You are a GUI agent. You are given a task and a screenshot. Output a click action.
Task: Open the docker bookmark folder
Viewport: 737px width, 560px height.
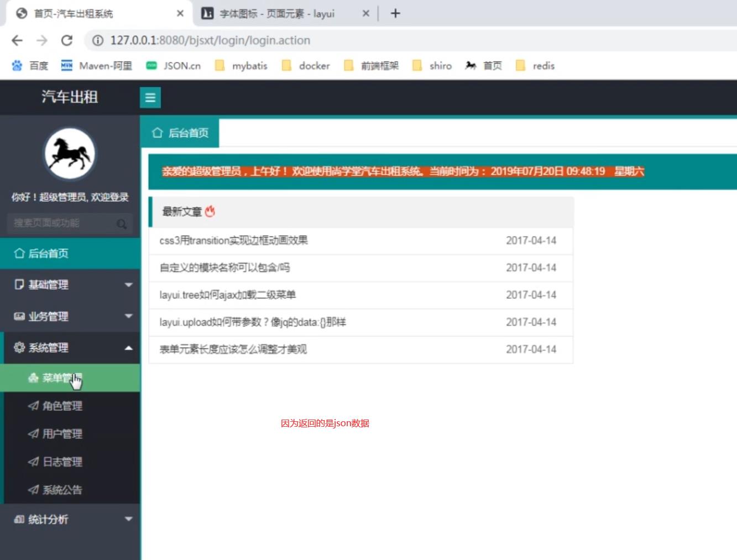pyautogui.click(x=306, y=66)
